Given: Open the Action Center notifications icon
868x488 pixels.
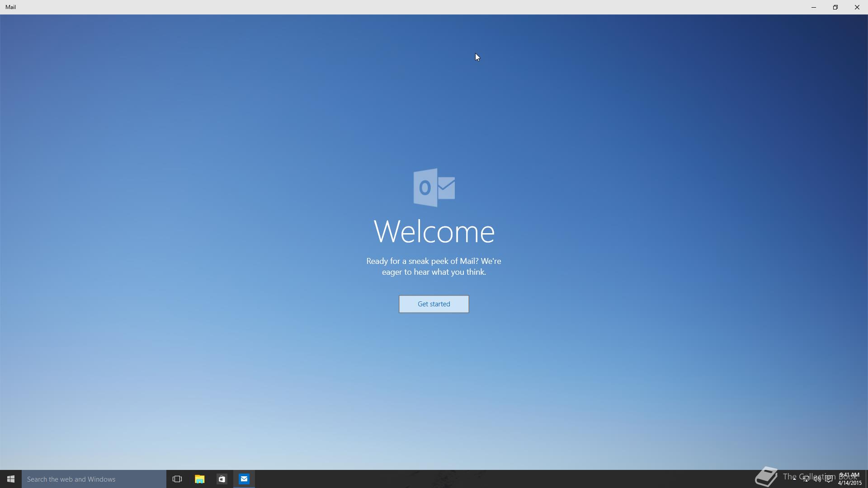Looking at the screenshot, I should tap(829, 479).
